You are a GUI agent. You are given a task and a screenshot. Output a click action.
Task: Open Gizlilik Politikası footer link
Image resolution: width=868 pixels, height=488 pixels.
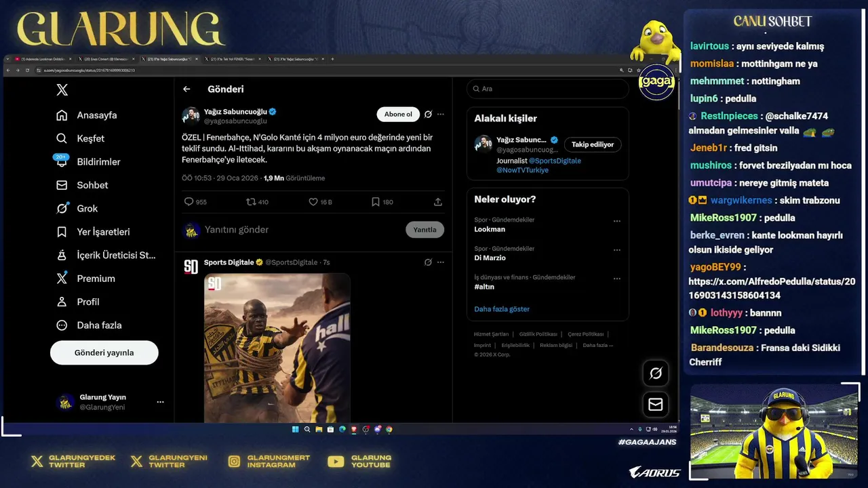click(538, 334)
